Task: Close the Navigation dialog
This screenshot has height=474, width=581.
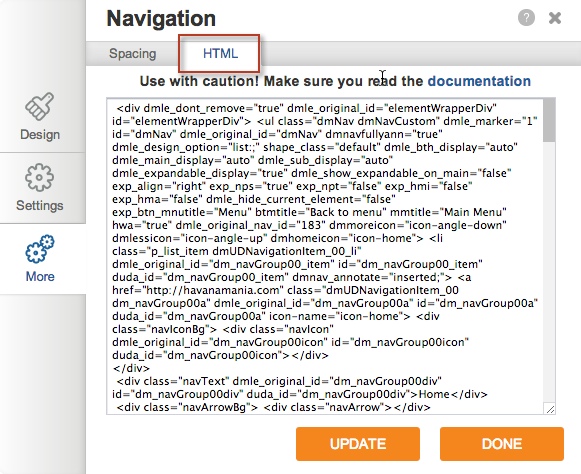Action: click(555, 18)
